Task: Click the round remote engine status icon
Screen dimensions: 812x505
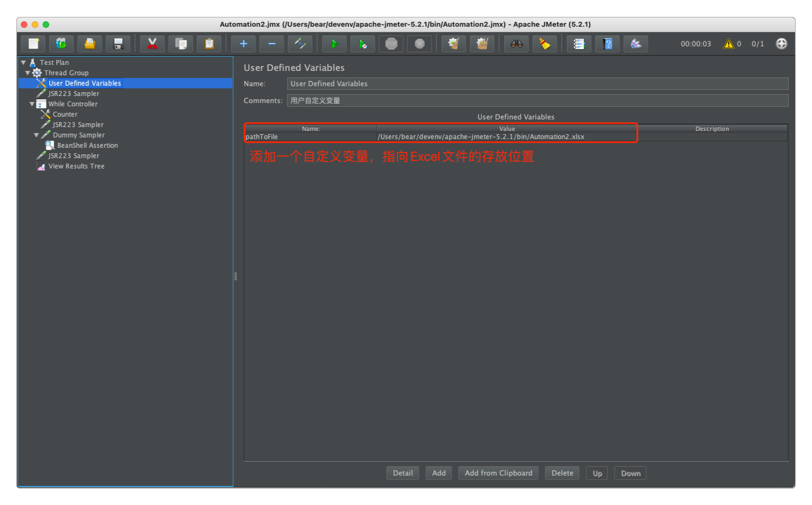Action: (781, 44)
